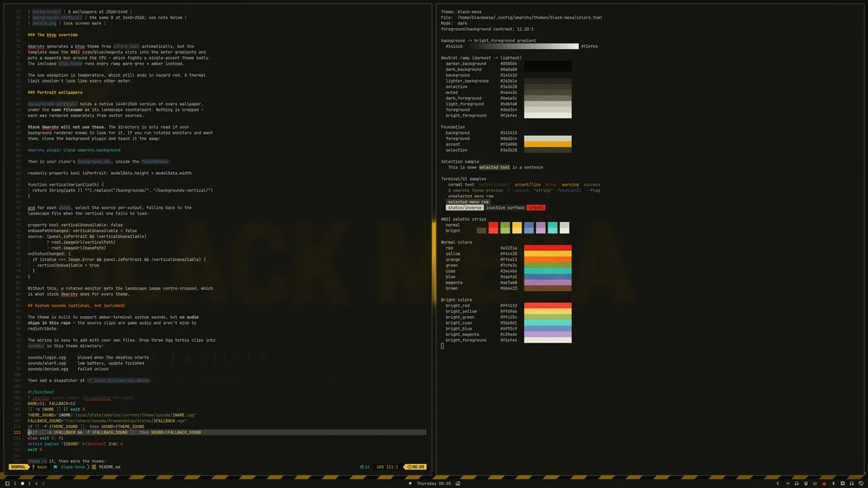Switch to workspace 3 in the bar
The width and height of the screenshot is (868, 488).
pos(29,483)
